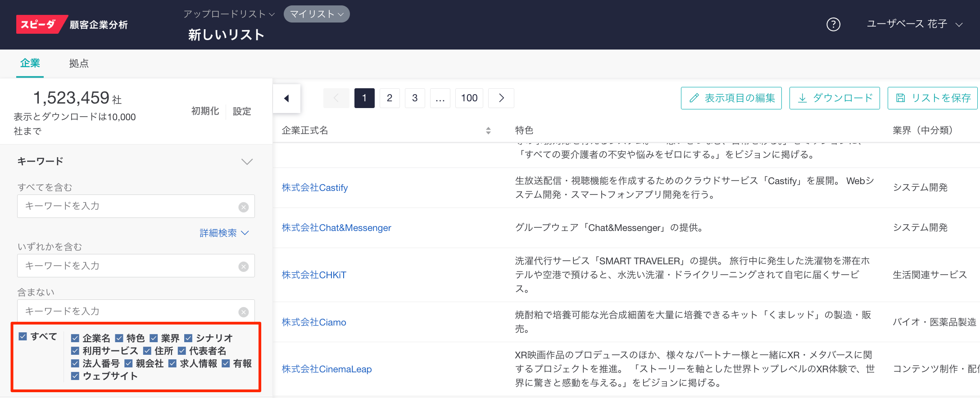980x398 pixels.
Task: Toggle the 企業名 checkbox
Action: tap(75, 338)
